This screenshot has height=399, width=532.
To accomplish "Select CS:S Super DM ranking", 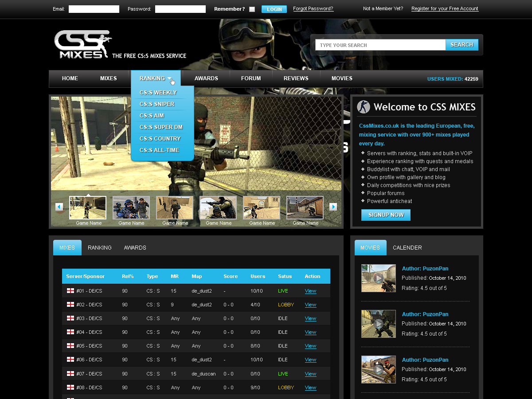I will click(x=161, y=127).
